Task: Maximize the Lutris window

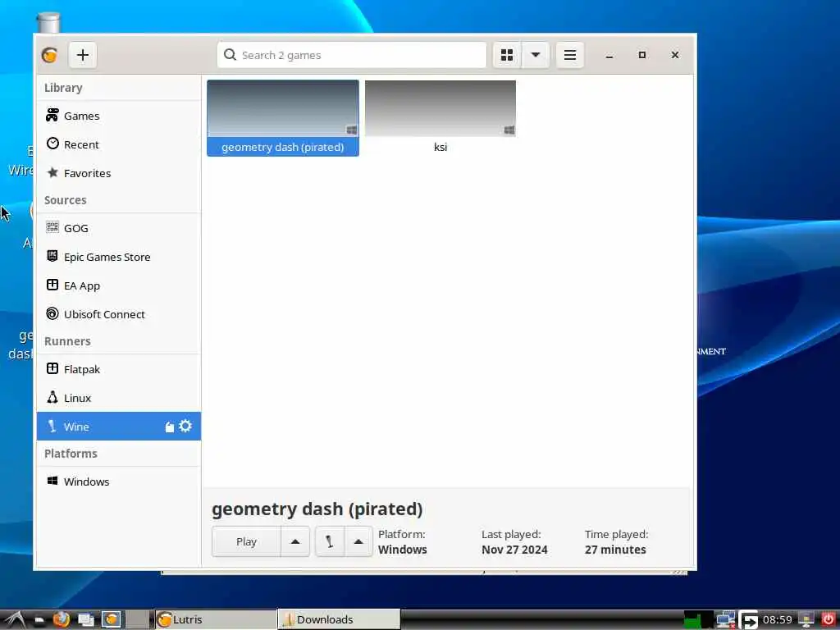Action: [x=641, y=55]
